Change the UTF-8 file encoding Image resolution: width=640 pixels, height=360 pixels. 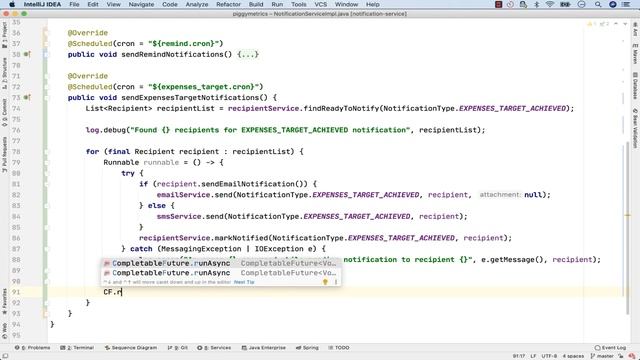pos(549,356)
